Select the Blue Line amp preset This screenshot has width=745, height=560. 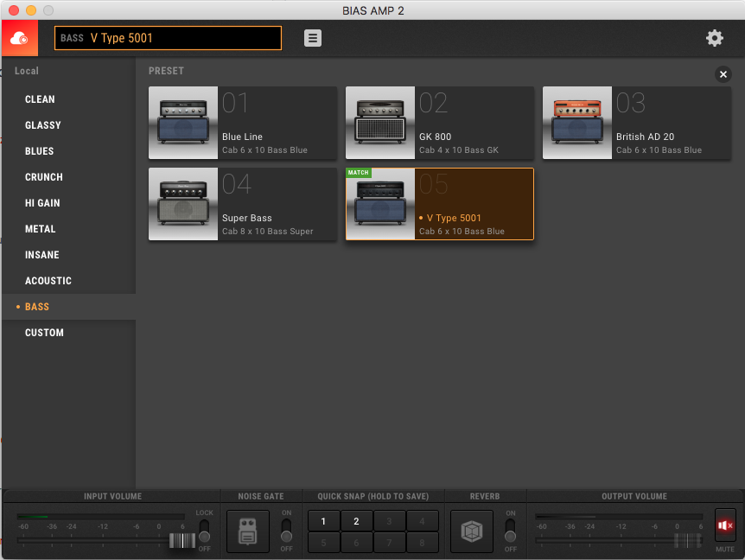coord(243,123)
